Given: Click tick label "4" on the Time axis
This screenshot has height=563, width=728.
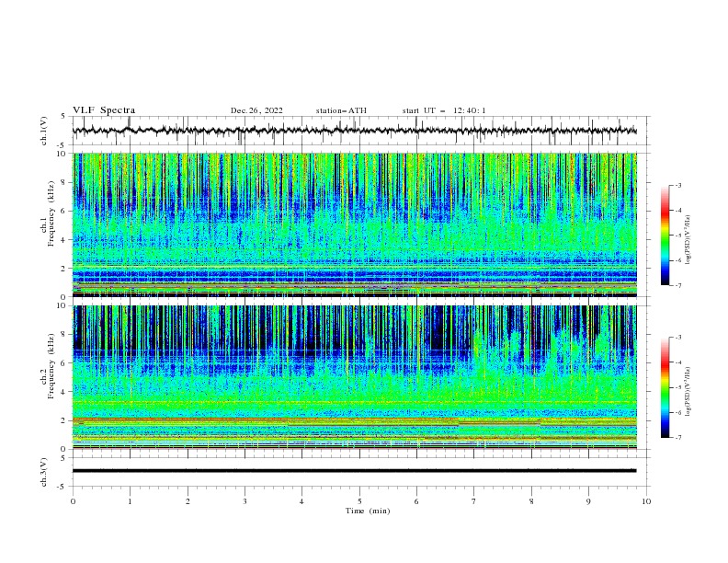Looking at the screenshot, I should pyautogui.click(x=301, y=501).
